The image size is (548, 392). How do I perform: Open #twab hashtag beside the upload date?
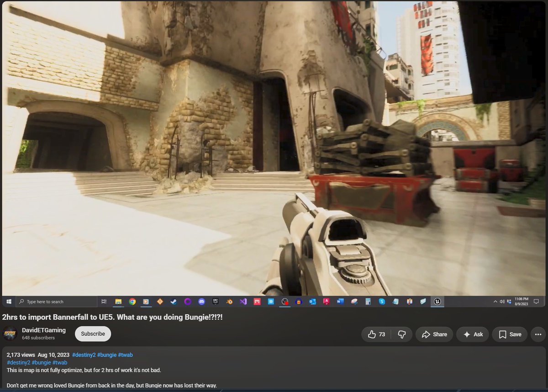[125, 355]
